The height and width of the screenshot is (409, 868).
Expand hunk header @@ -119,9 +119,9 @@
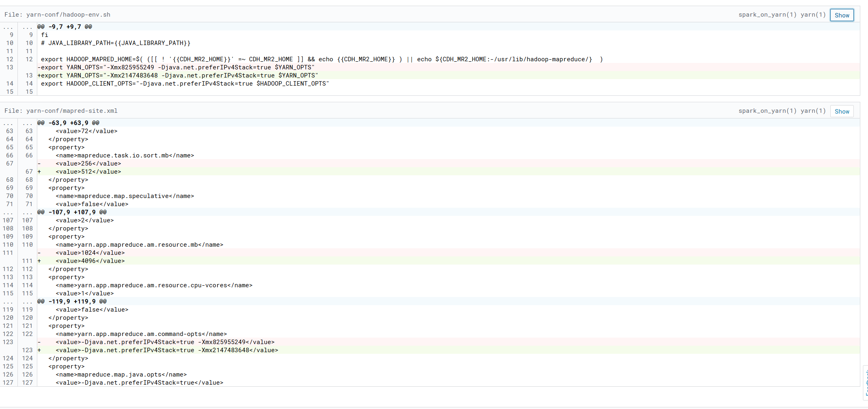pyautogui.click(x=72, y=301)
